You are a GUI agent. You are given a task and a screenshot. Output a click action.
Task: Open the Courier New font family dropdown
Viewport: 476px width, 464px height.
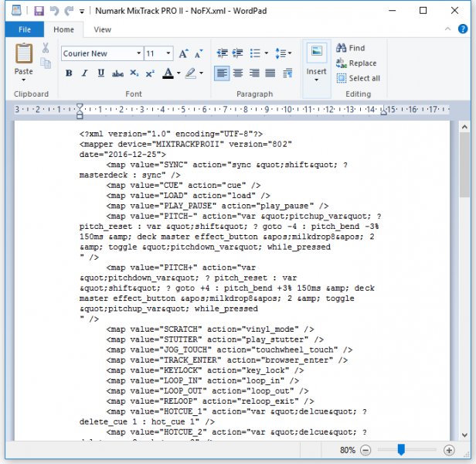pos(138,53)
